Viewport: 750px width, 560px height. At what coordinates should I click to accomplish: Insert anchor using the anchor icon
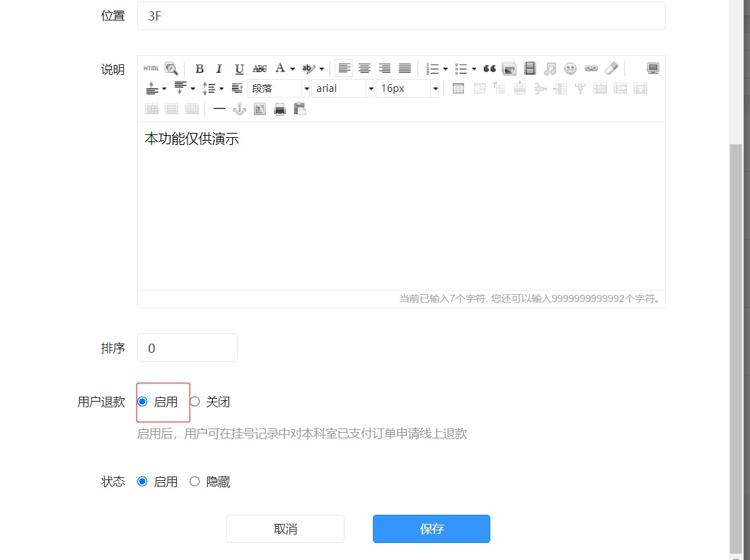[x=239, y=110]
